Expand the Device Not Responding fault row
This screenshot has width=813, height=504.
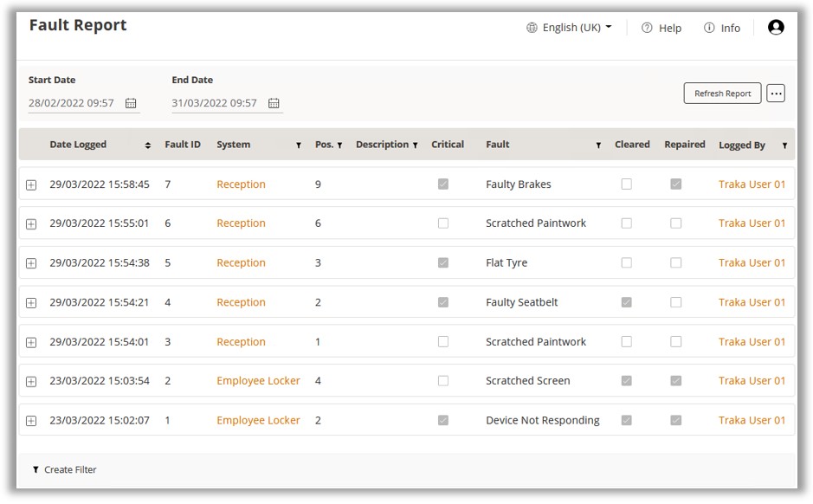pyautogui.click(x=31, y=421)
